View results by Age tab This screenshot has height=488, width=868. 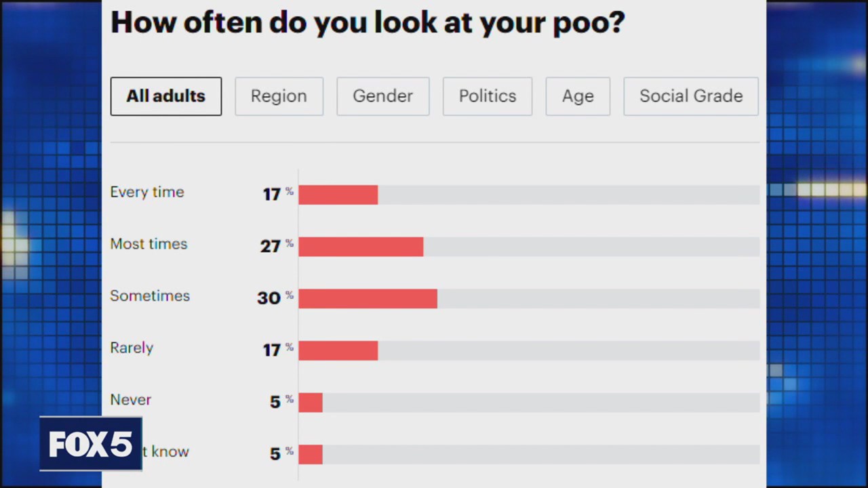coord(578,96)
